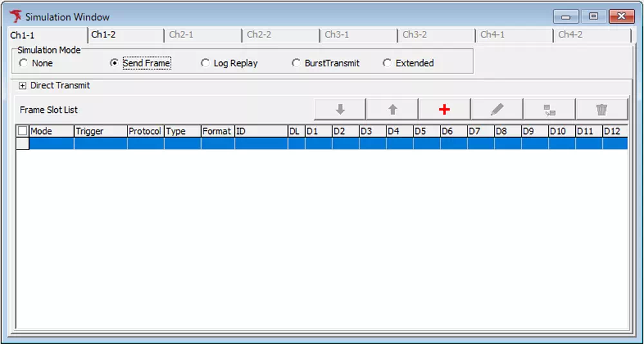Image resolution: width=644 pixels, height=344 pixels.
Task: Choose the Extended simulation mode
Action: [387, 63]
